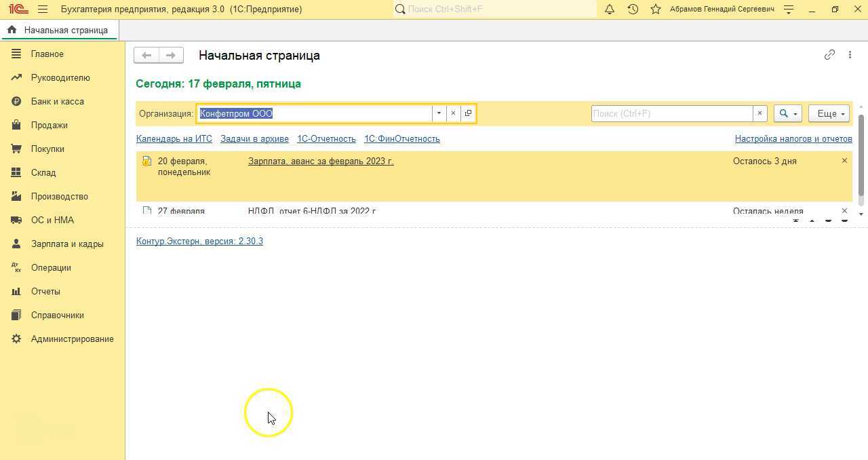The image size is (868, 460).
Task: Open the Календарь на ИТС link
Action: click(174, 138)
